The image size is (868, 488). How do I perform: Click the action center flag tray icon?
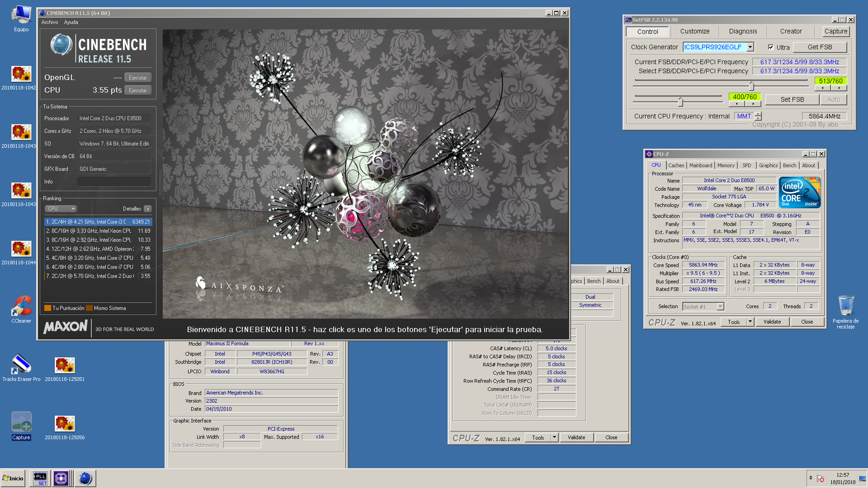(821, 479)
